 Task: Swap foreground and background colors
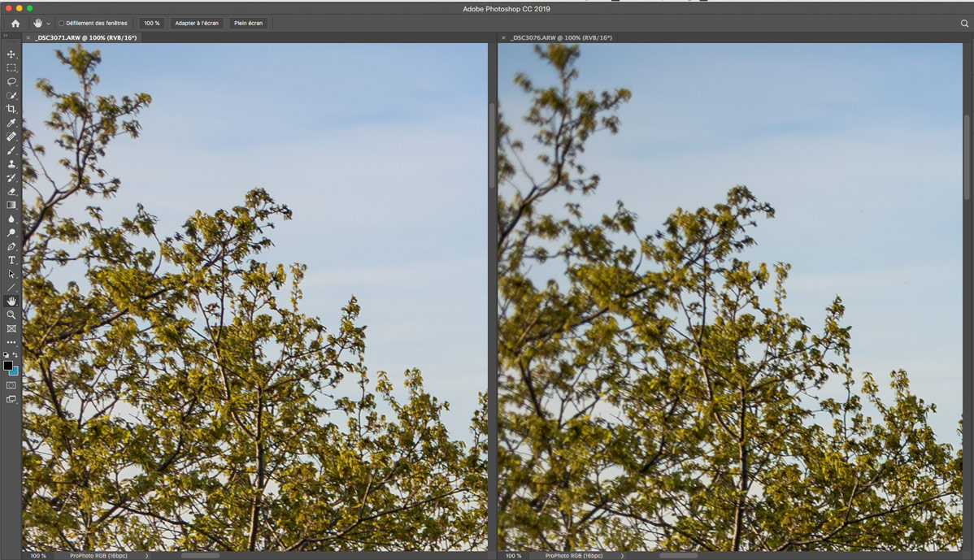tap(15, 355)
